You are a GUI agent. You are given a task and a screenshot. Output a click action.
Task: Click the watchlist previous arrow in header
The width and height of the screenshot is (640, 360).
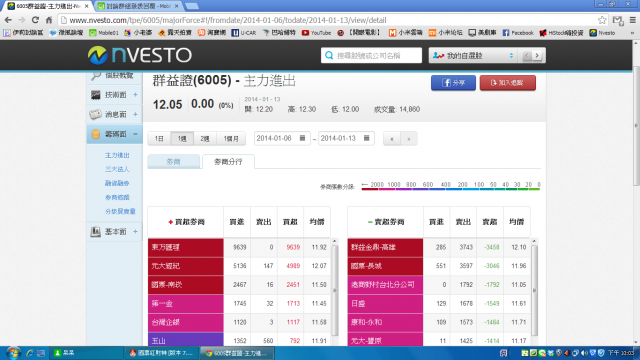[x=527, y=56]
